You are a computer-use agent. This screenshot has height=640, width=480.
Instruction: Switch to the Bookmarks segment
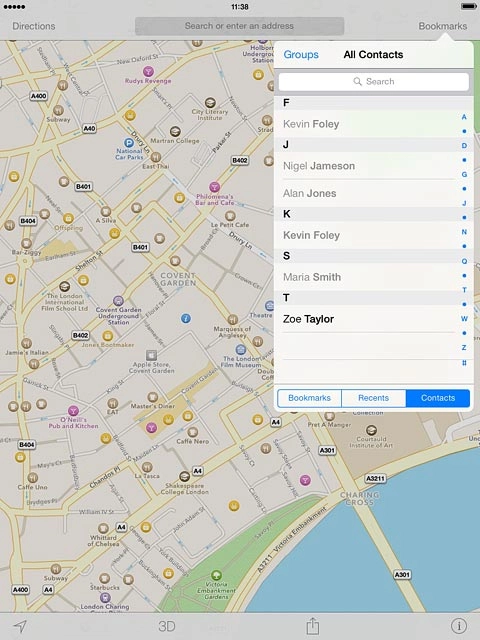pos(309,398)
